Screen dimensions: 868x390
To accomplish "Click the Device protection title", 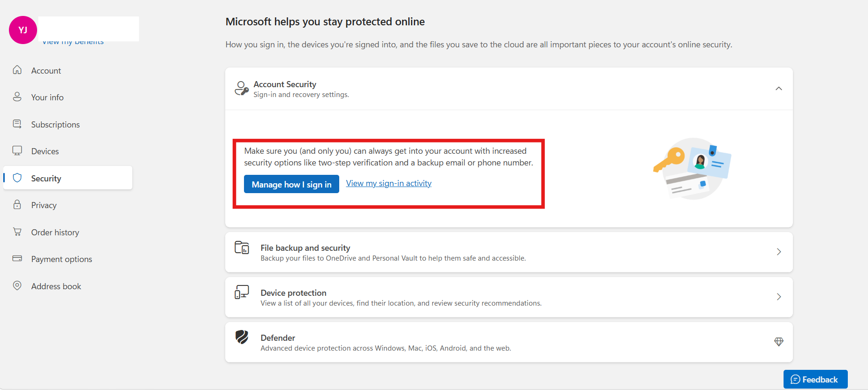I will 294,292.
